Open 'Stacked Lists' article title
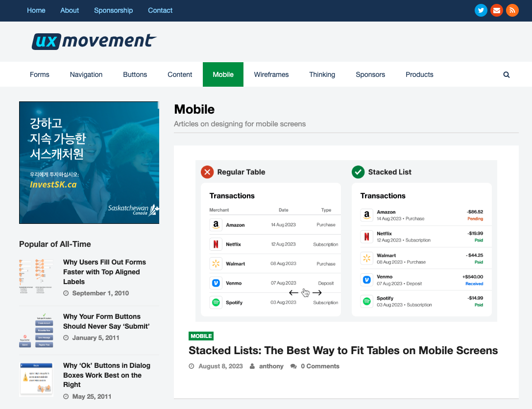Screen dimensions: 532x409 click(343, 350)
